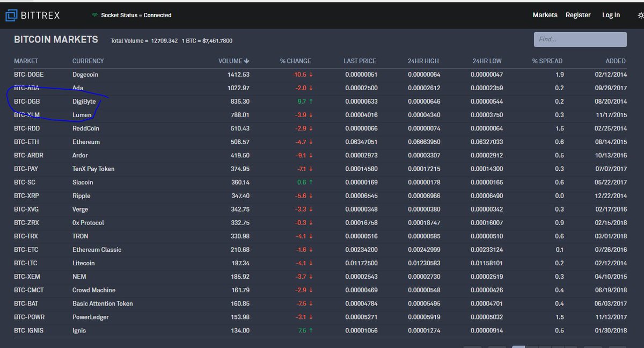Open the BTC-ETH market
The image size is (644, 348).
[x=26, y=142]
